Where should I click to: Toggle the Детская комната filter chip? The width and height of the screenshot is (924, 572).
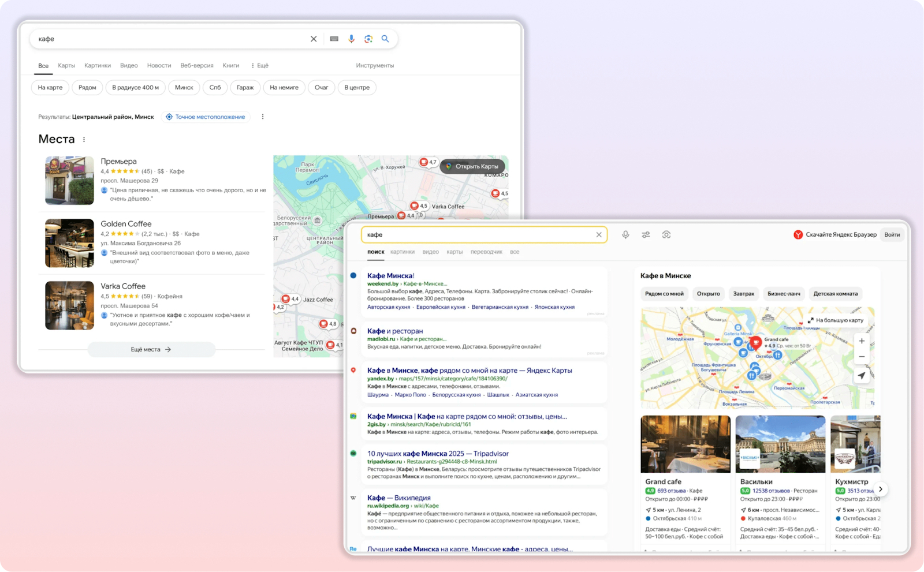(x=836, y=294)
